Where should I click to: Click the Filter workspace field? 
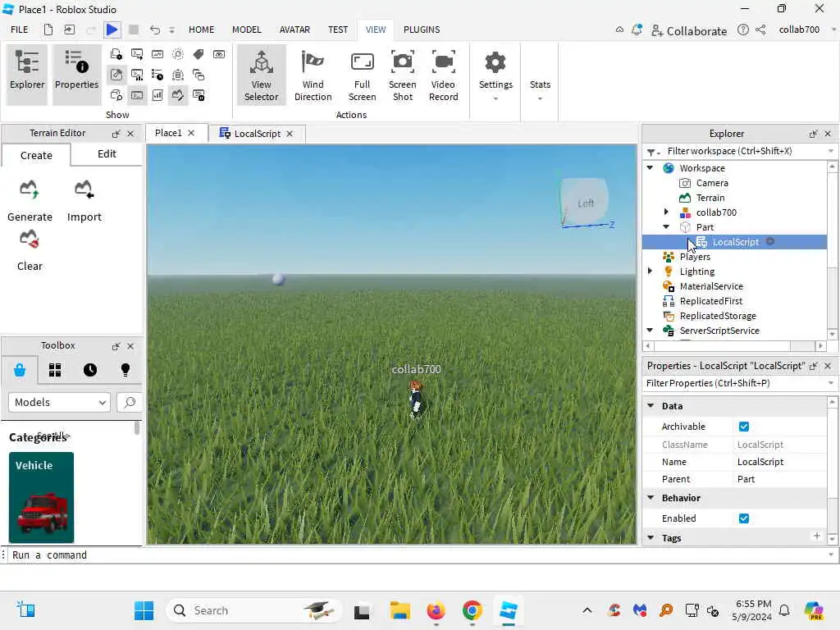click(739, 151)
